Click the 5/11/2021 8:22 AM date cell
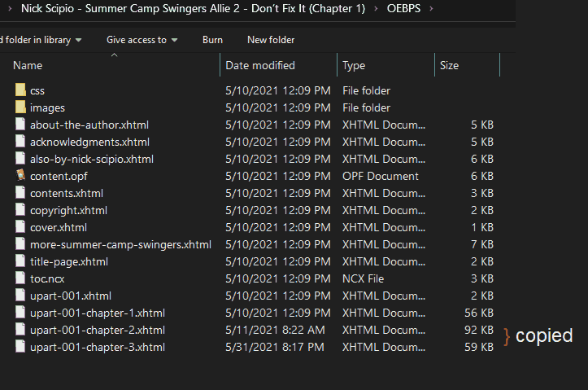Viewport: 588px width, 390px height. (275, 330)
